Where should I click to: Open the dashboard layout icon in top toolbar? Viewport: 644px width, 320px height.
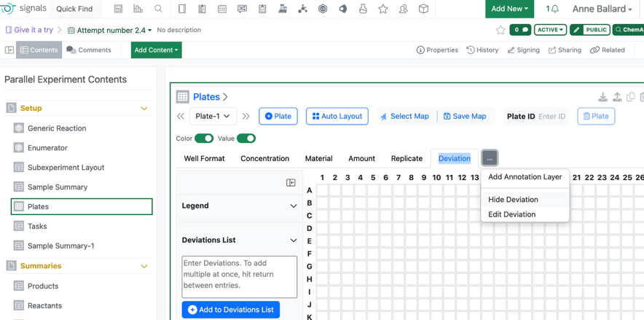tap(119, 9)
